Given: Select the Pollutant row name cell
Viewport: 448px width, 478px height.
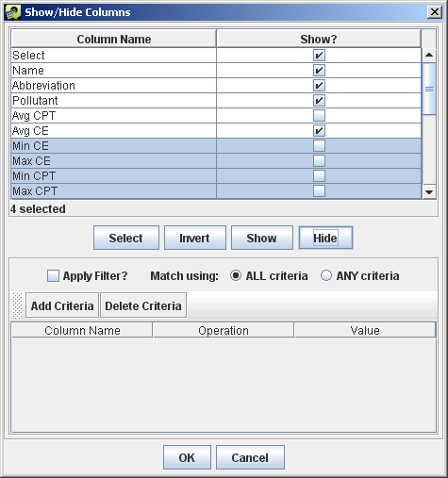Looking at the screenshot, I should pyautogui.click(x=114, y=101).
